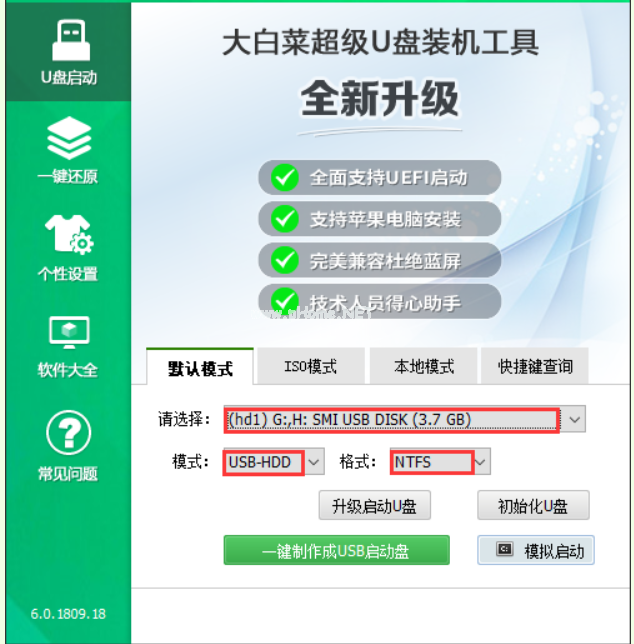Click the 升级启动U盘 button
This screenshot has height=644, width=634.
pyautogui.click(x=374, y=505)
